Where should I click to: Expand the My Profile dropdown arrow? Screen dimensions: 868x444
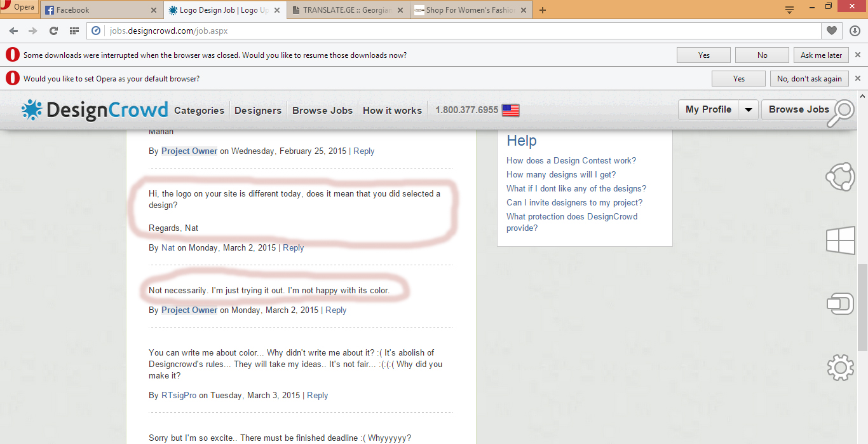pos(749,109)
